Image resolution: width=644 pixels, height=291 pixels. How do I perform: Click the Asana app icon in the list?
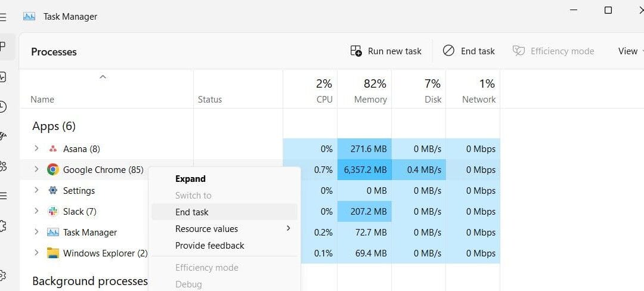click(53, 149)
